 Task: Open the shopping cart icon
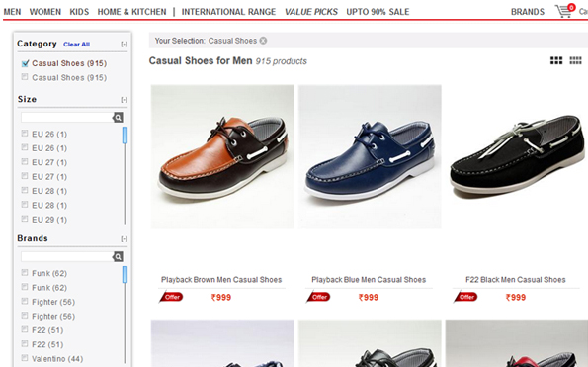tap(564, 11)
